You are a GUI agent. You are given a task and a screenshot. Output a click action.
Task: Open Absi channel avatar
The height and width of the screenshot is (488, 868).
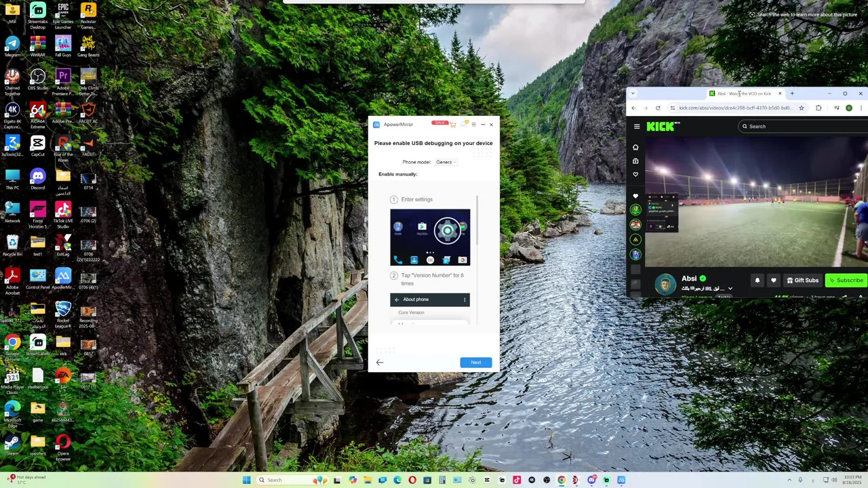click(x=665, y=284)
